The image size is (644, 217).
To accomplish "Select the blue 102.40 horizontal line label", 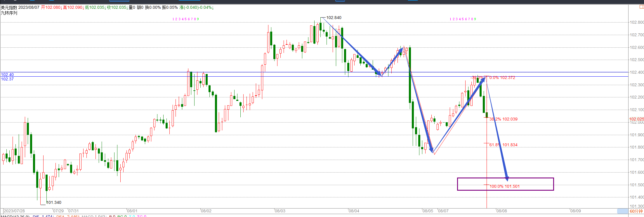I will point(7,75).
